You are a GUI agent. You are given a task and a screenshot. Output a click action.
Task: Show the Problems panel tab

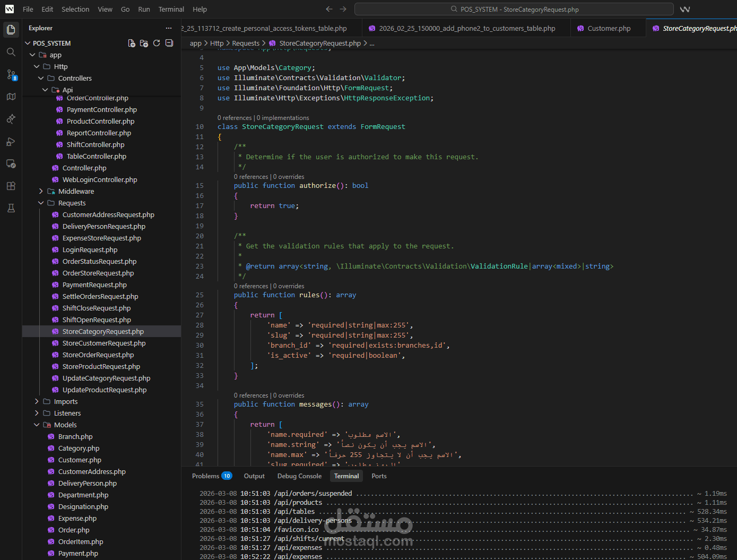click(212, 476)
